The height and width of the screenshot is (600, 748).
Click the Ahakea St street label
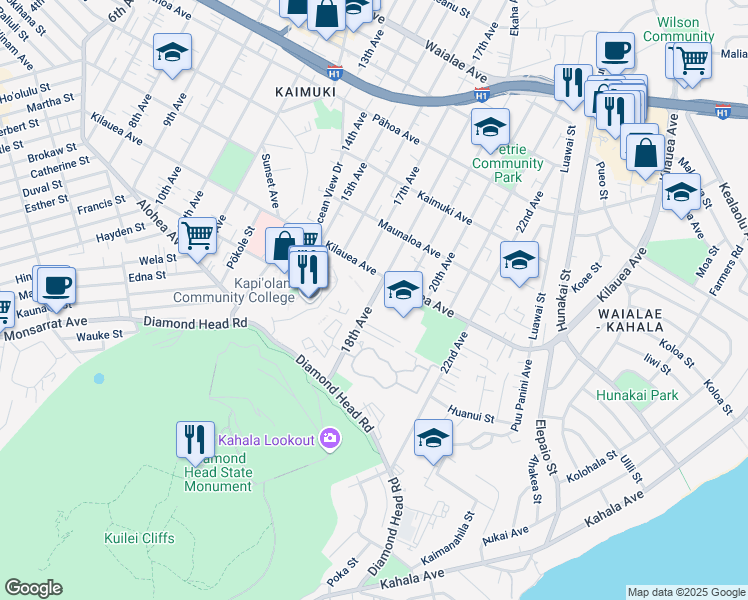[x=536, y=479]
